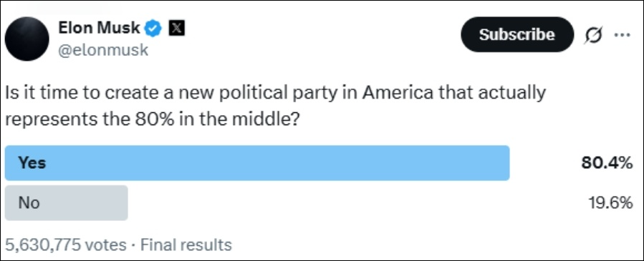The image size is (644, 261).
Task: Click the word 'America' in the post
Action: coord(398,92)
